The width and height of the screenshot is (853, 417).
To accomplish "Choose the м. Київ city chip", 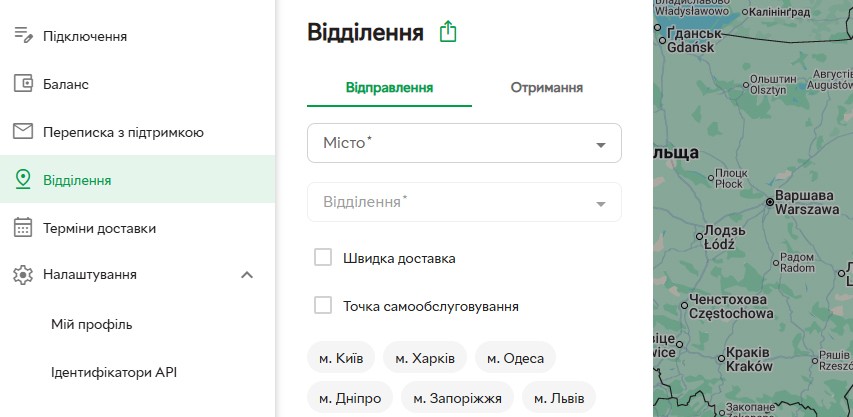I will point(341,358).
